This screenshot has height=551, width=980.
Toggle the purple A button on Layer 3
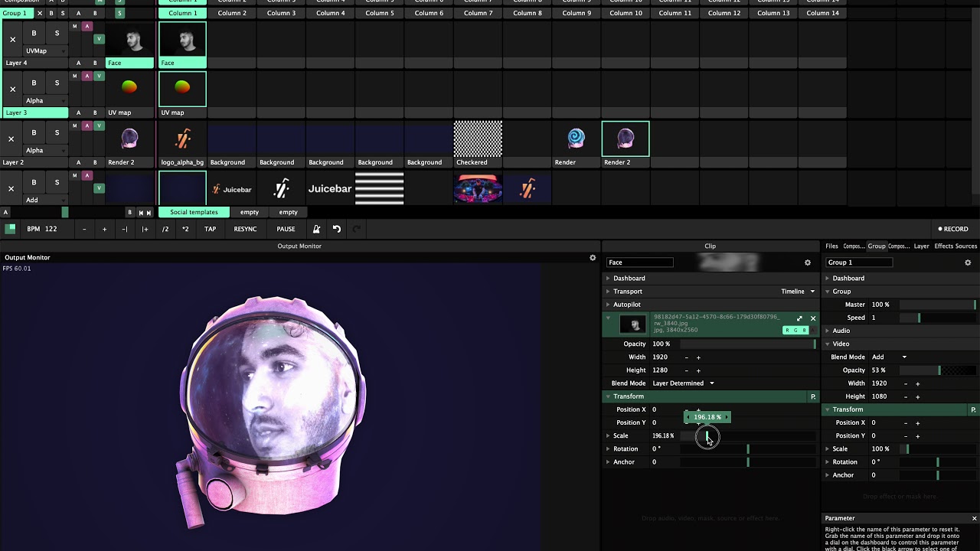click(87, 77)
